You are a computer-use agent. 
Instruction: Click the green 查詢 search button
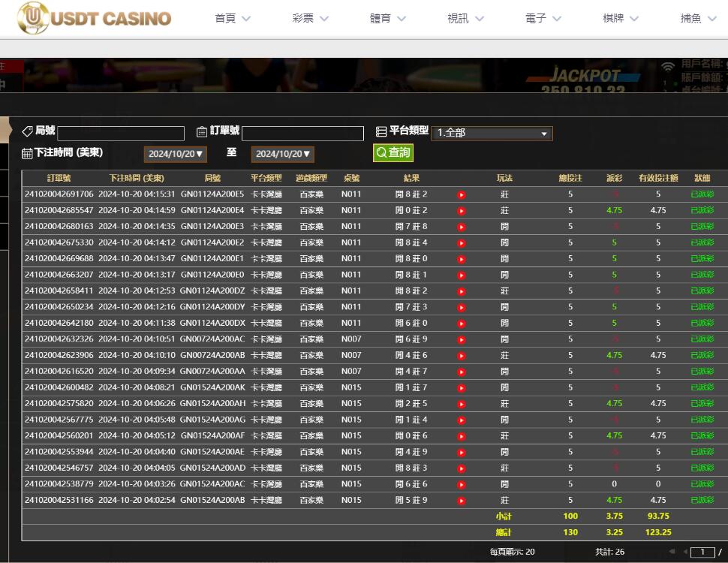coord(393,152)
